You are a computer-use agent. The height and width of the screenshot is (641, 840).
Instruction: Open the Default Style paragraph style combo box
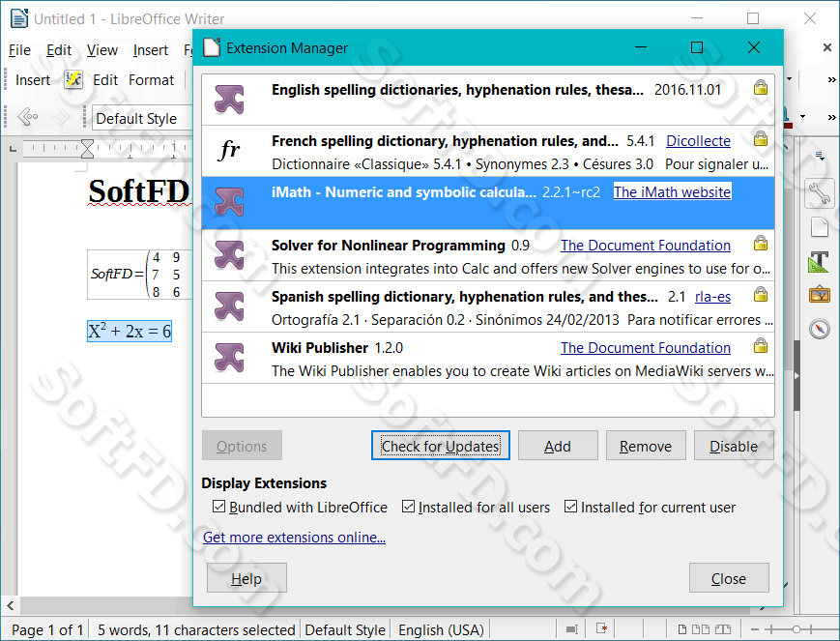pyautogui.click(x=142, y=118)
